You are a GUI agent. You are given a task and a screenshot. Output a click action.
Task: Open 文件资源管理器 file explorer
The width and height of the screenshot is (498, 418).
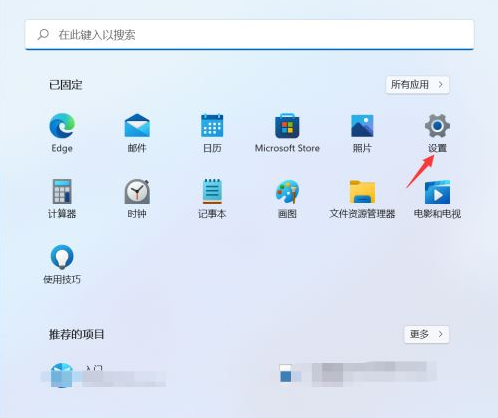[x=362, y=199]
